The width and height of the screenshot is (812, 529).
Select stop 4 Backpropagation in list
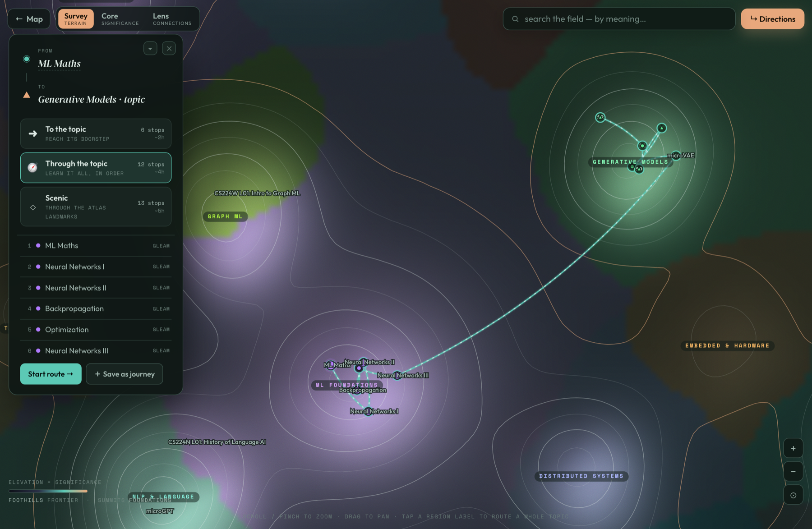[96, 308]
